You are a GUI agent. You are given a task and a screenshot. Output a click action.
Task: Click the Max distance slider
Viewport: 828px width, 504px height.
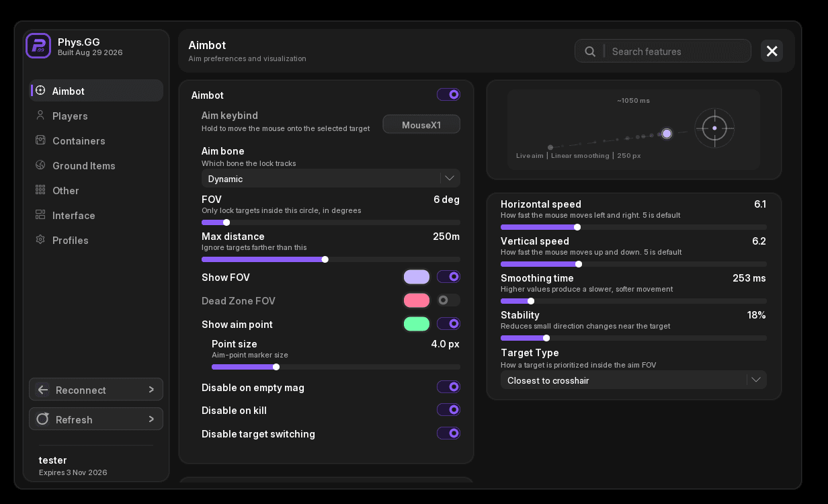[x=331, y=259]
